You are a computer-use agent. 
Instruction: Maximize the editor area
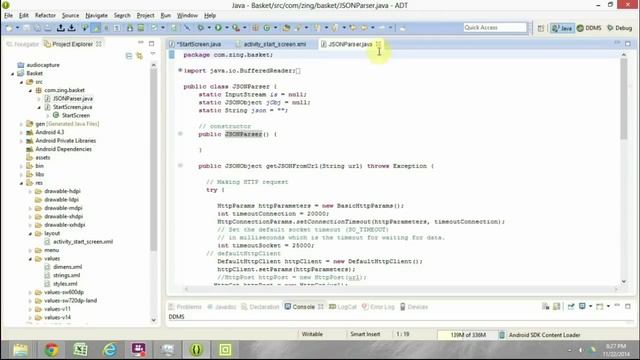(628, 43)
